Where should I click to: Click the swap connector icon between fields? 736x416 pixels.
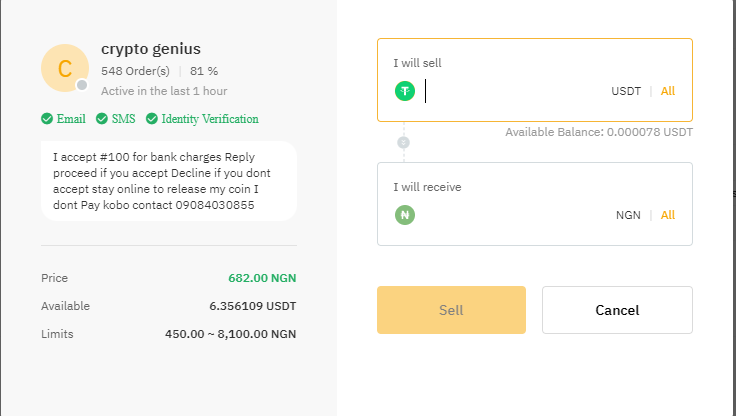coord(404,142)
